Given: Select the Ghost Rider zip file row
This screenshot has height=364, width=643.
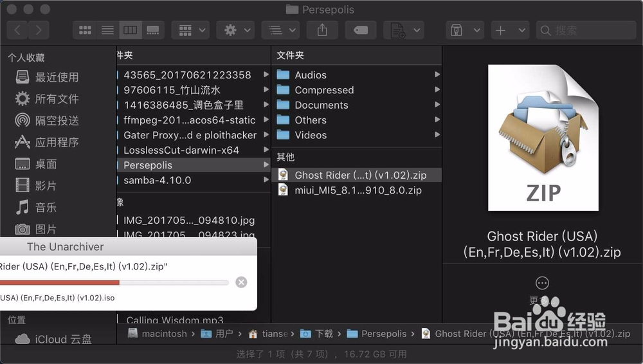Looking at the screenshot, I should (356, 175).
